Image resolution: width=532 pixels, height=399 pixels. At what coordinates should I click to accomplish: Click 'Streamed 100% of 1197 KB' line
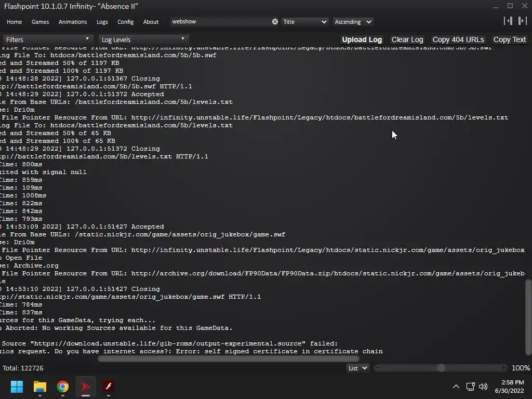61,71
